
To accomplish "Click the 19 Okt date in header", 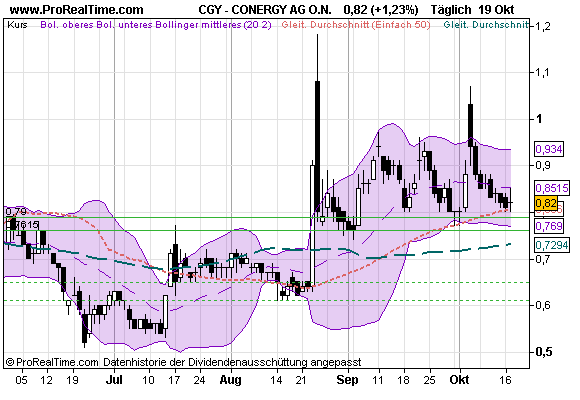I will tap(496, 10).
